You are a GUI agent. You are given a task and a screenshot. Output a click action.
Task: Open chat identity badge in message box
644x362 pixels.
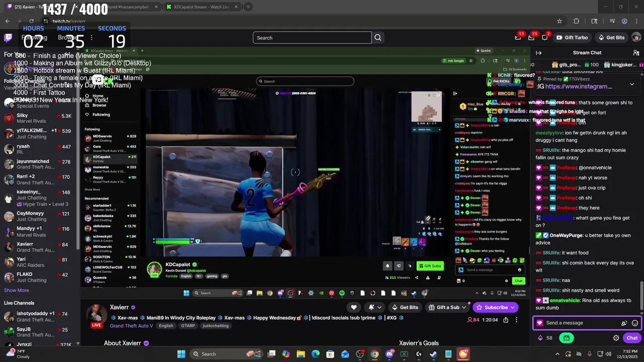(x=540, y=323)
